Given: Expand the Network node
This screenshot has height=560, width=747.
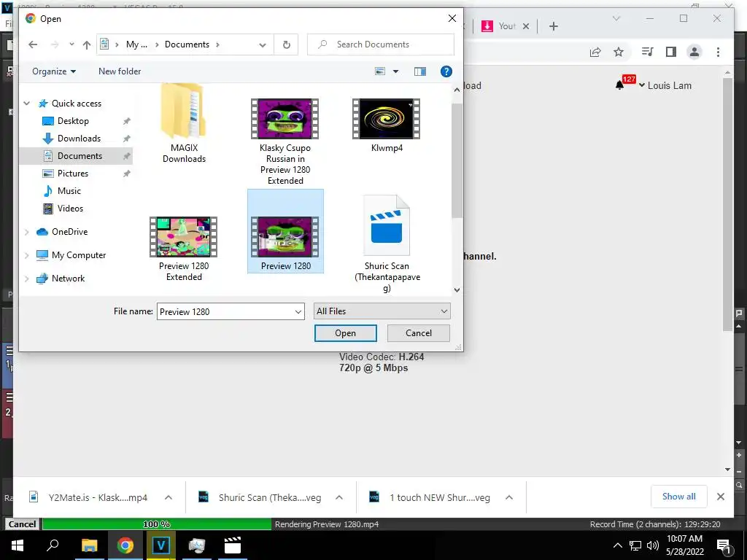Looking at the screenshot, I should click(x=27, y=279).
